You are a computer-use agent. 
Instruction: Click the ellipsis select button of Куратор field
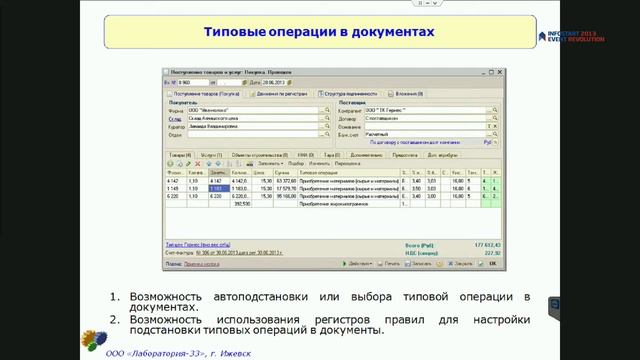[x=321, y=126]
